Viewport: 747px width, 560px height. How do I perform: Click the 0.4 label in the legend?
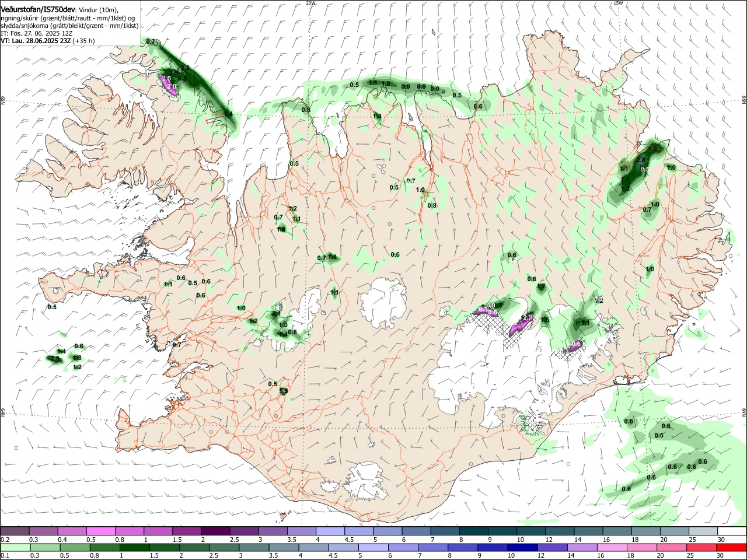click(62, 540)
